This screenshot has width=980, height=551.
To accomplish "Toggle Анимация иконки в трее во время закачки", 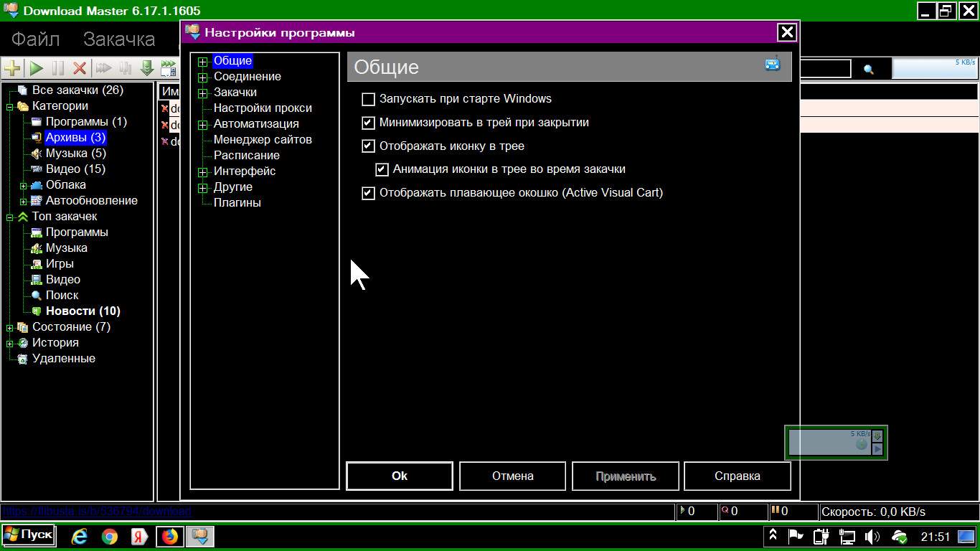I will point(382,170).
